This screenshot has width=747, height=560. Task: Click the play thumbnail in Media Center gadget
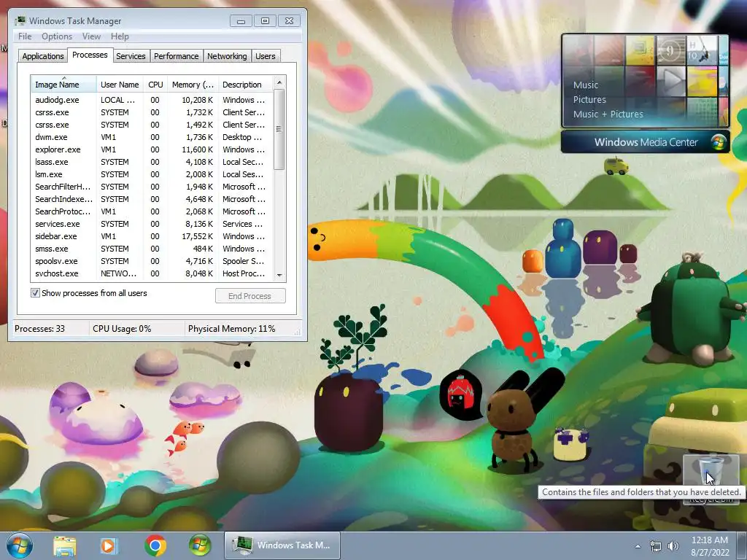[x=671, y=81]
